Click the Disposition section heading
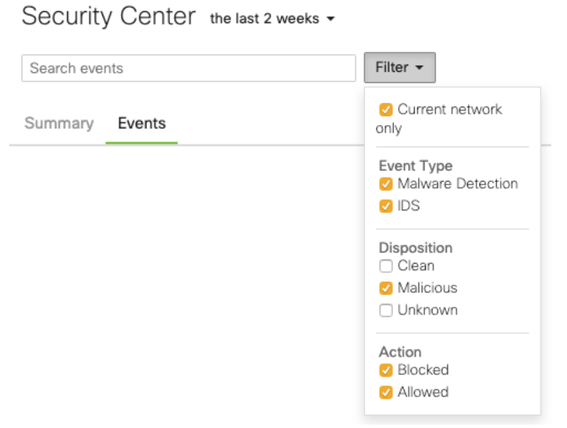Image resolution: width=567 pixels, height=428 pixels. tap(415, 248)
